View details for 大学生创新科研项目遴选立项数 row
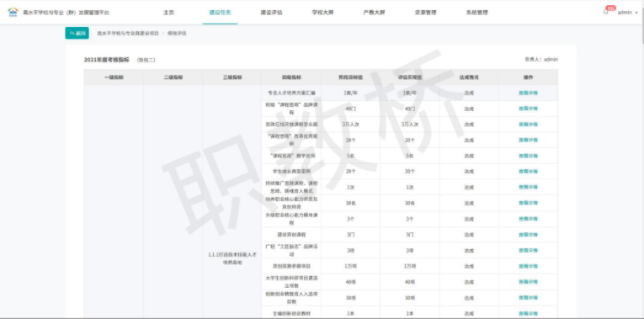 click(528, 282)
